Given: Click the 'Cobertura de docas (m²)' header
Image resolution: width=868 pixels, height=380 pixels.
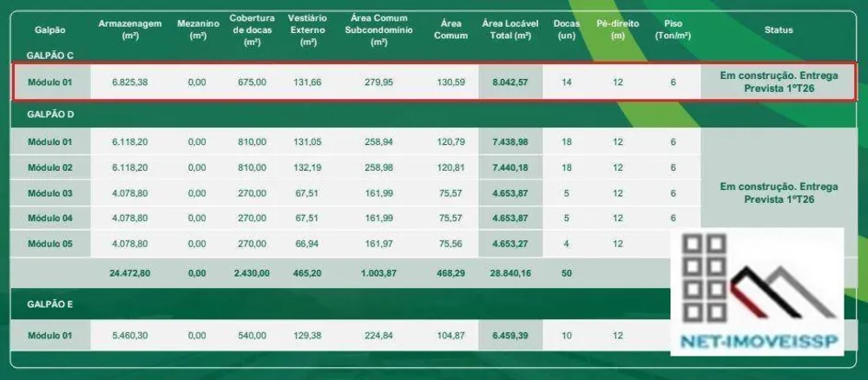Looking at the screenshot, I should coord(252,29).
